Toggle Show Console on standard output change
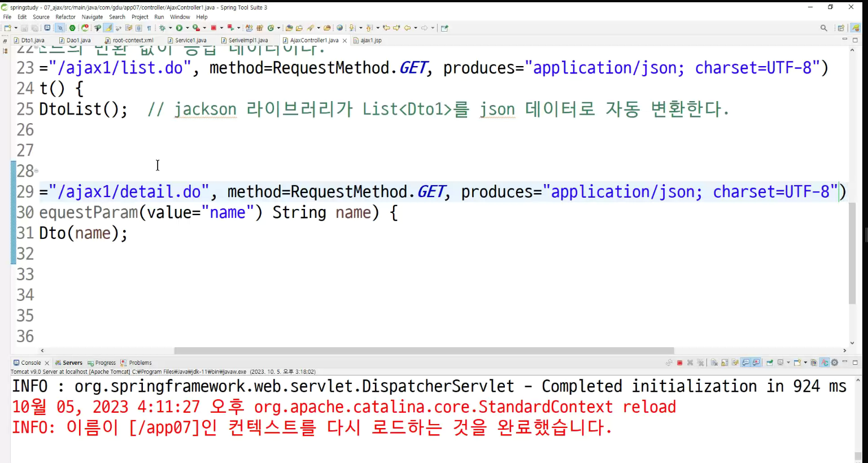 pos(746,362)
